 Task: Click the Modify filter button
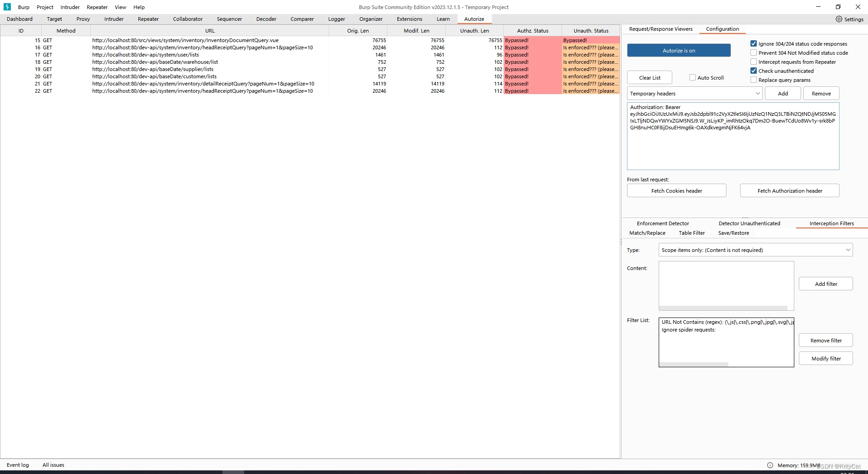pos(826,358)
